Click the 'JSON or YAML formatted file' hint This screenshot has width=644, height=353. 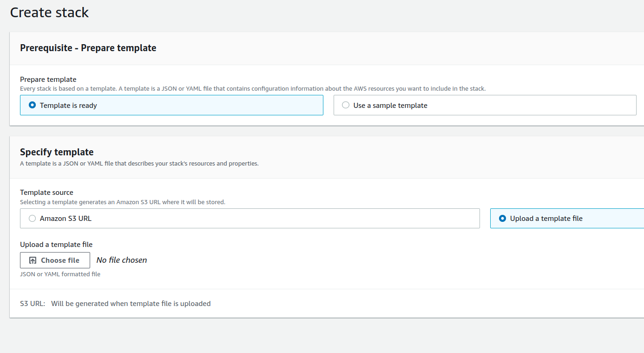pyautogui.click(x=60, y=274)
